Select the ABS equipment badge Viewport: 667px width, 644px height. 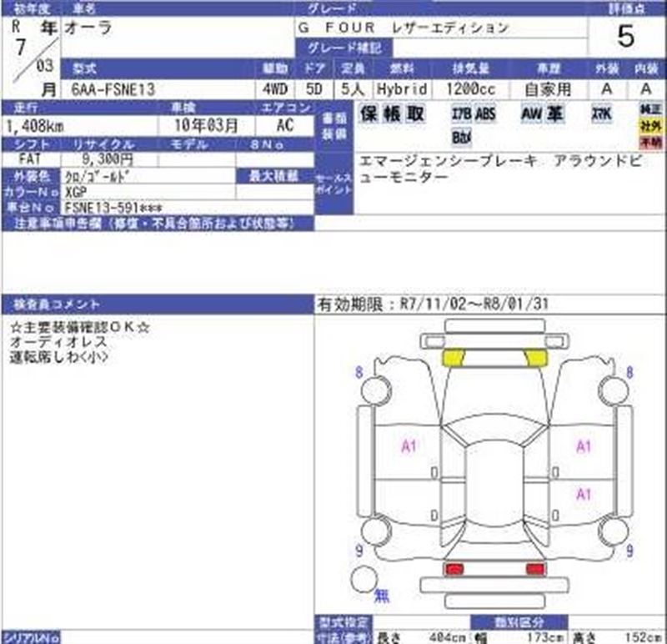click(485, 113)
